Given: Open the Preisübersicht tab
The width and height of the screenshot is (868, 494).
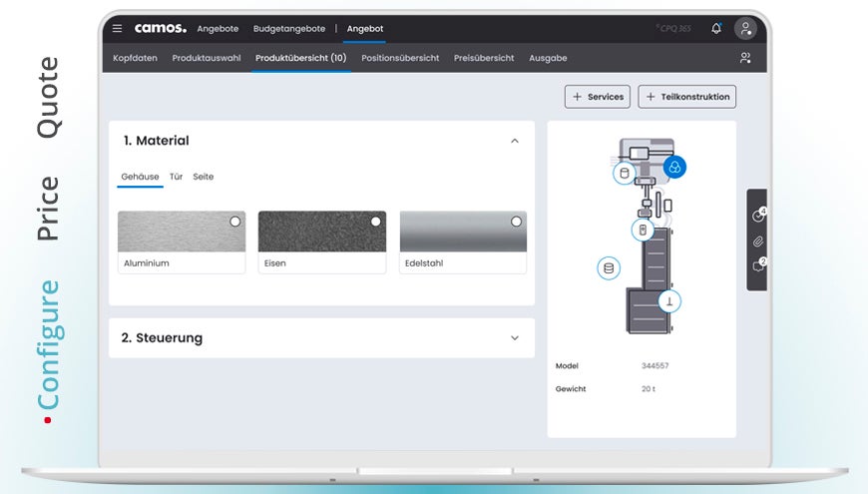Looking at the screenshot, I should (484, 58).
